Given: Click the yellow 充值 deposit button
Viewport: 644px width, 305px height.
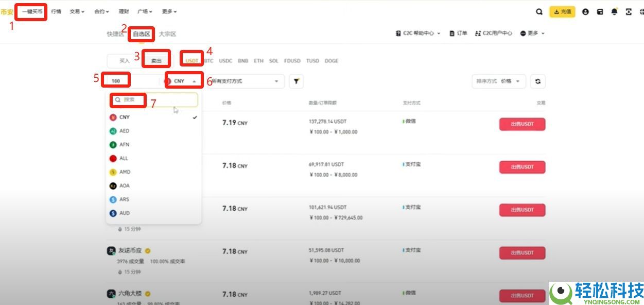Looking at the screenshot, I should click(562, 11).
